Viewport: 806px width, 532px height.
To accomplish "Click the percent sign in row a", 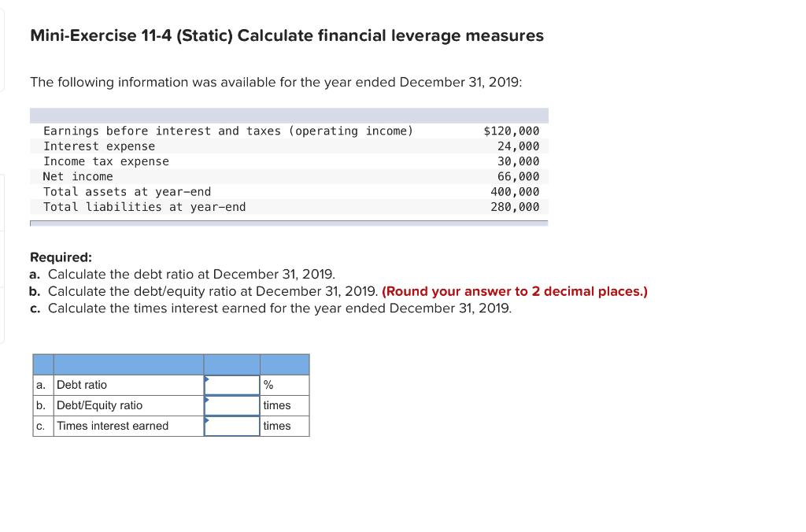I will (x=267, y=385).
